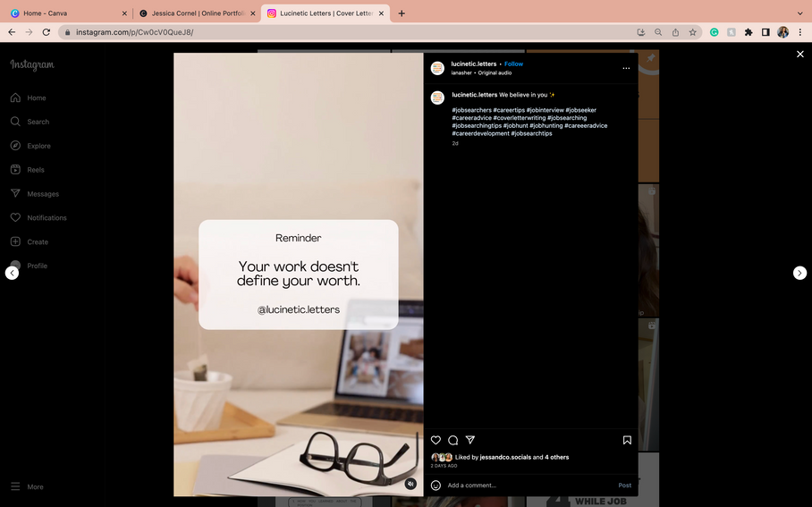Open the Instagram Home sidebar item
This screenshot has width=812, height=507.
tap(29, 97)
